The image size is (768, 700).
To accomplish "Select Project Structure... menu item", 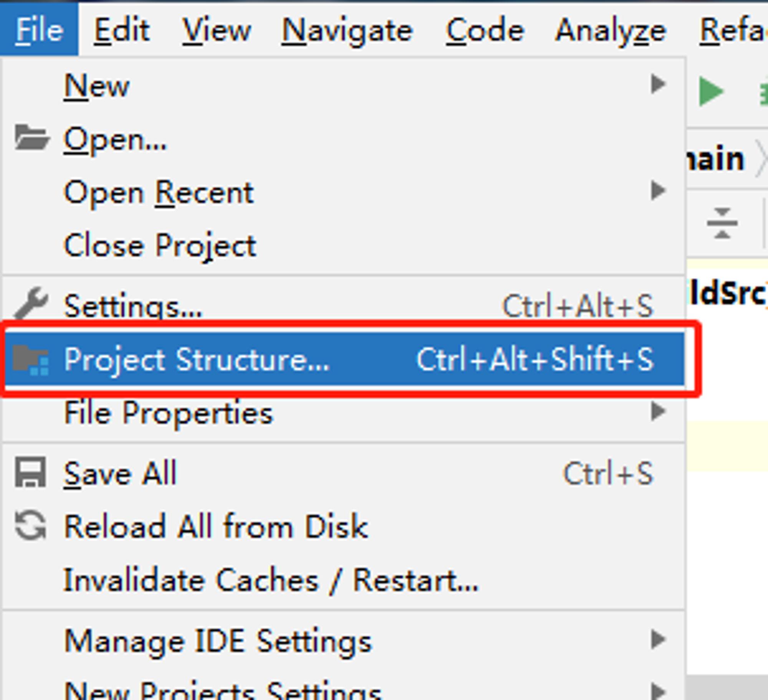I will click(344, 359).
